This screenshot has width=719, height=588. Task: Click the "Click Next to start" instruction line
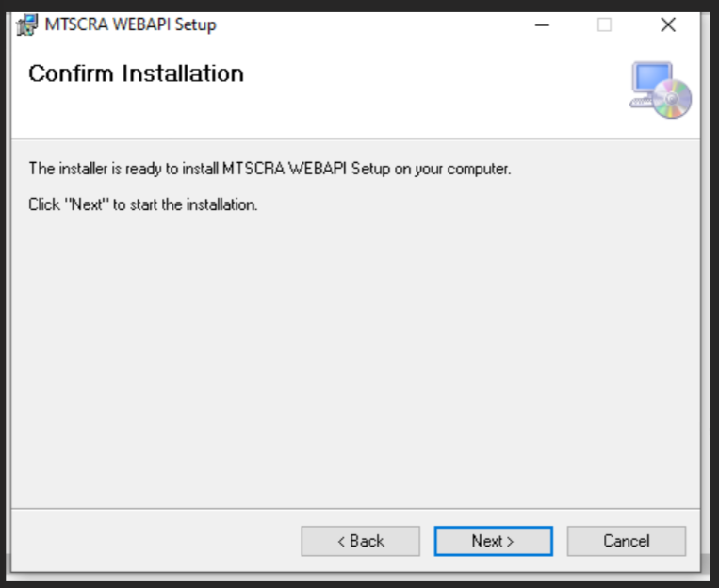pyautogui.click(x=143, y=204)
